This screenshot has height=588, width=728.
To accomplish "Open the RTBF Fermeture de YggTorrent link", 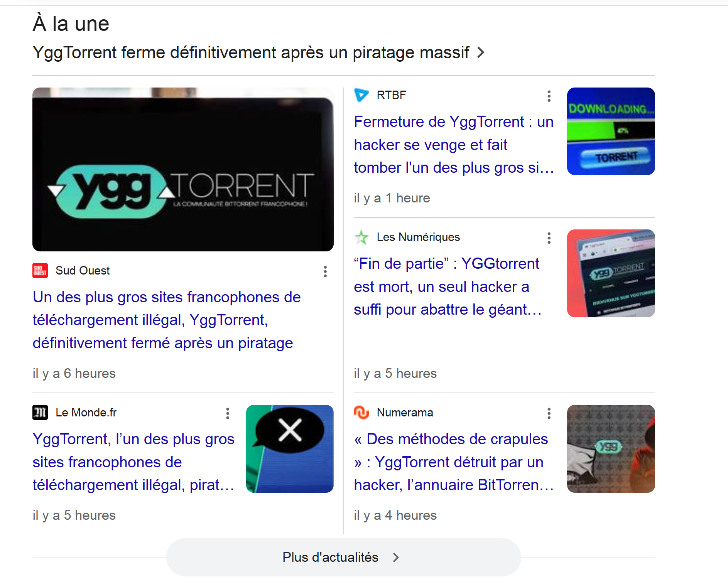I will point(454,145).
